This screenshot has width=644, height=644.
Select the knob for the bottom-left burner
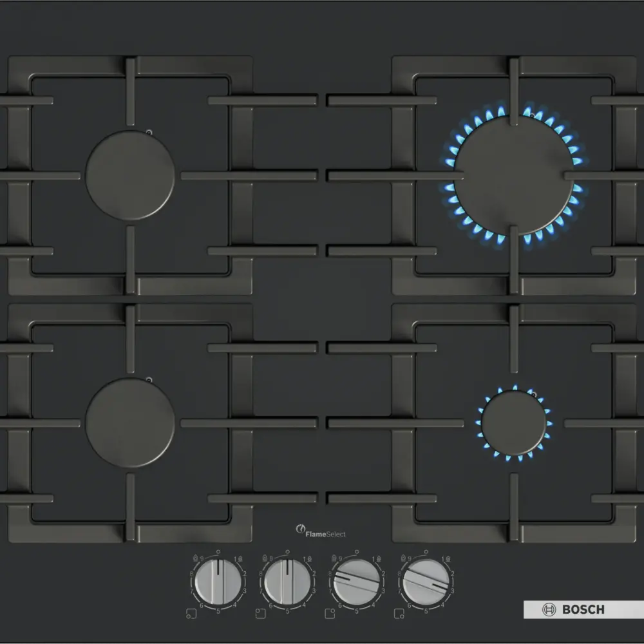point(218,582)
